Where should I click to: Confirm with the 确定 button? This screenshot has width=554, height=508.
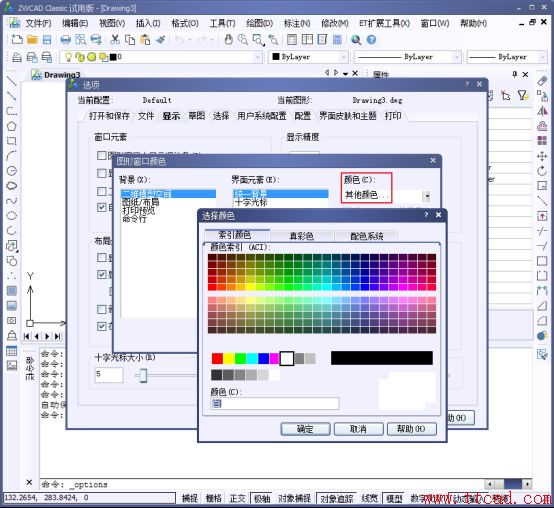coord(305,429)
